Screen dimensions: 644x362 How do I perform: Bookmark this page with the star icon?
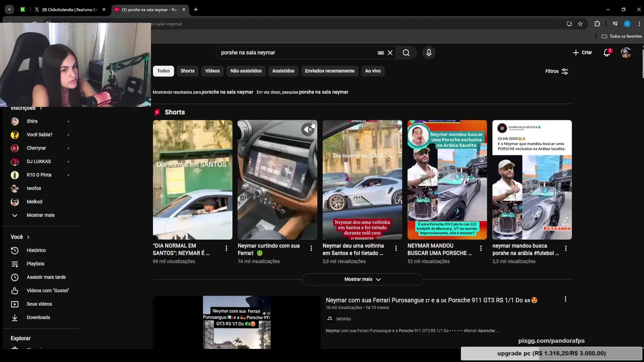[580, 24]
